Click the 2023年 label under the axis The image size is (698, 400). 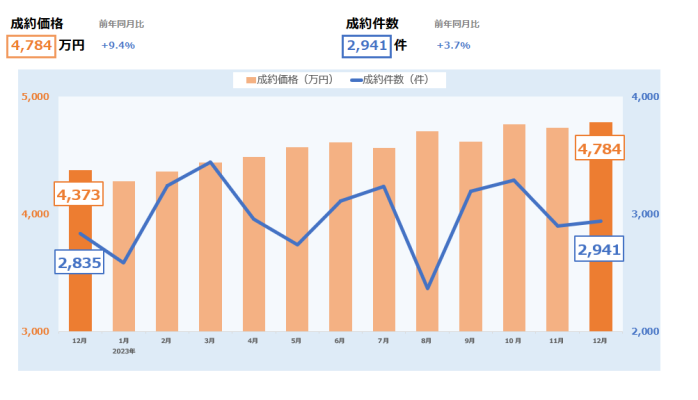pyautogui.click(x=123, y=351)
